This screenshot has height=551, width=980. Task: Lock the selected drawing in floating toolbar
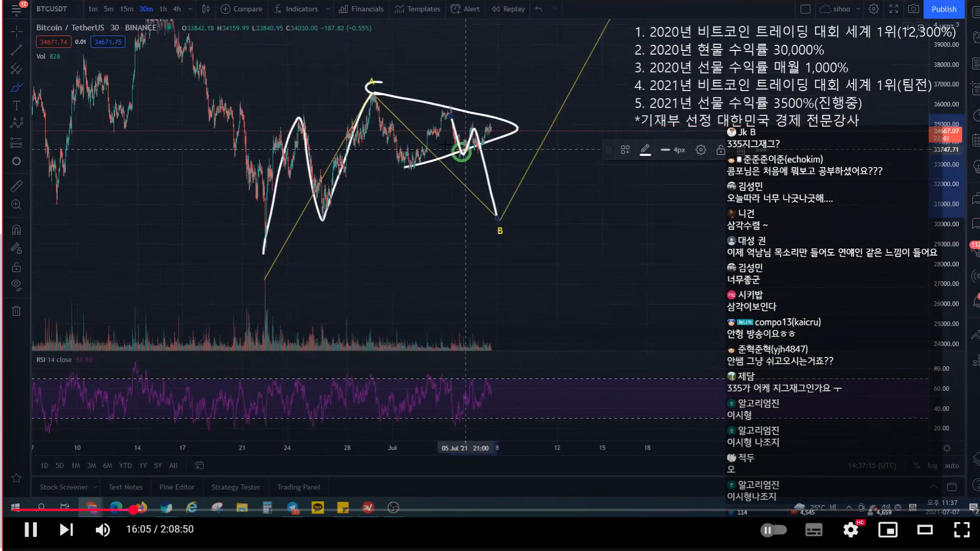(x=720, y=150)
